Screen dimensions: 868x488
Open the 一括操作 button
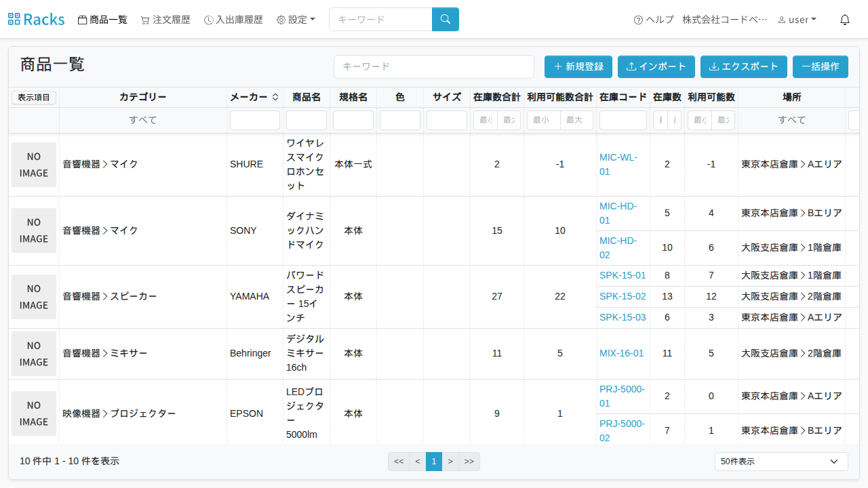tap(821, 66)
